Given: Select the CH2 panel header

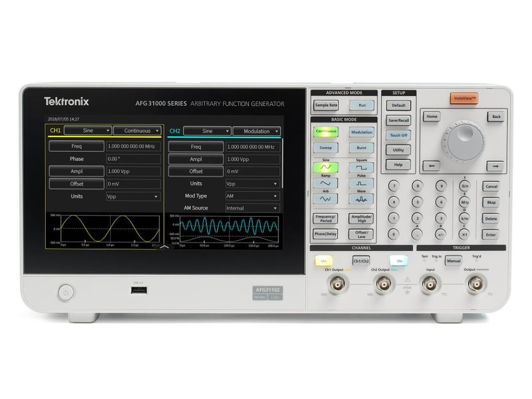Looking at the screenshot, I should [x=175, y=131].
